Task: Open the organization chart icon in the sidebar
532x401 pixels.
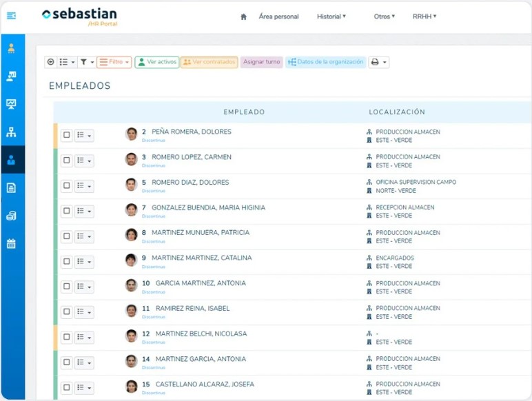Action: pos(11,132)
